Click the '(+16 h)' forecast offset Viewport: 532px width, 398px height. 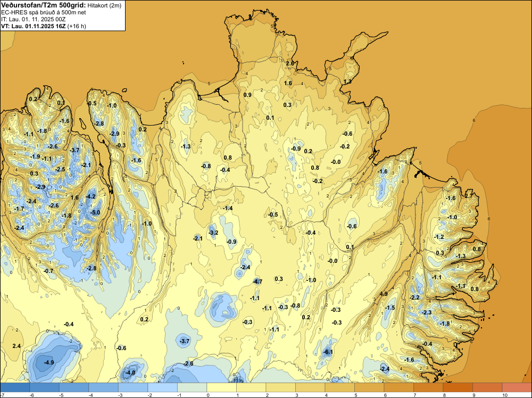click(x=77, y=26)
